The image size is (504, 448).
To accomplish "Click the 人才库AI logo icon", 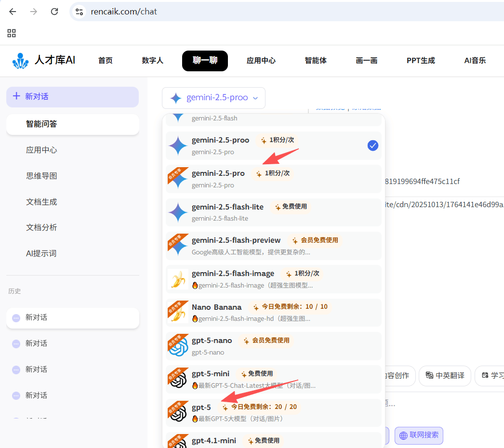I will point(20,61).
